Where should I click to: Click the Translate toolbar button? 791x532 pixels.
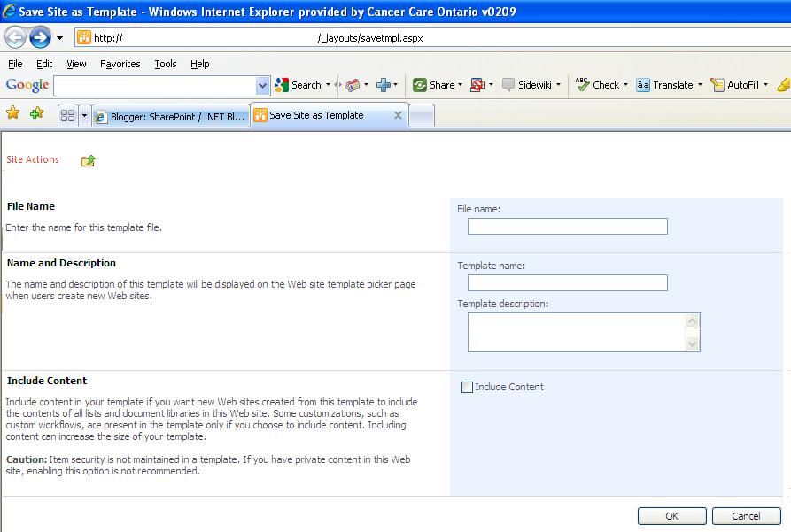(665, 85)
